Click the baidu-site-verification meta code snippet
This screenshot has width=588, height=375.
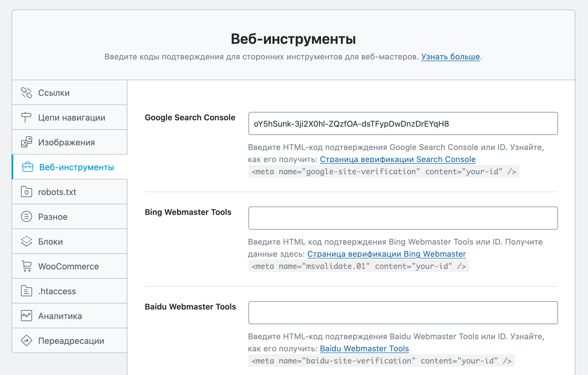click(x=381, y=361)
